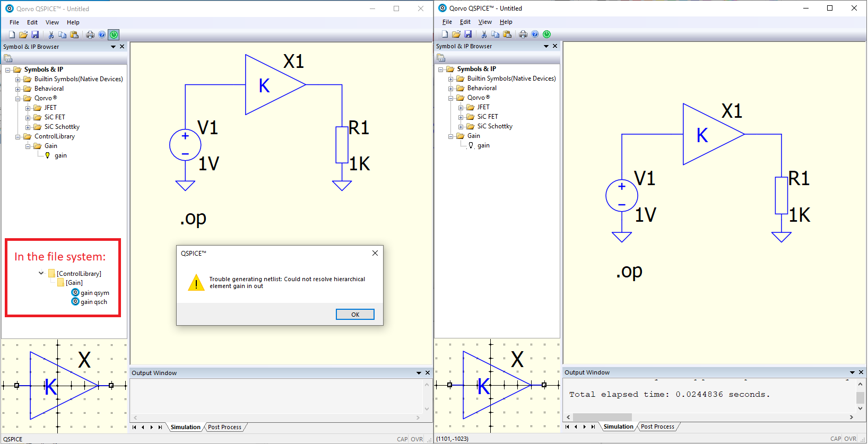The width and height of the screenshot is (868, 444).
Task: Expand SiC Schottky node in right tree
Action: tap(461, 127)
